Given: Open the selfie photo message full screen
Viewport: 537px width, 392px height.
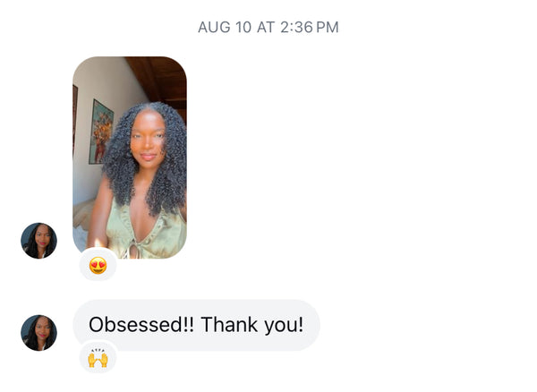Looking at the screenshot, I should pos(130,158).
